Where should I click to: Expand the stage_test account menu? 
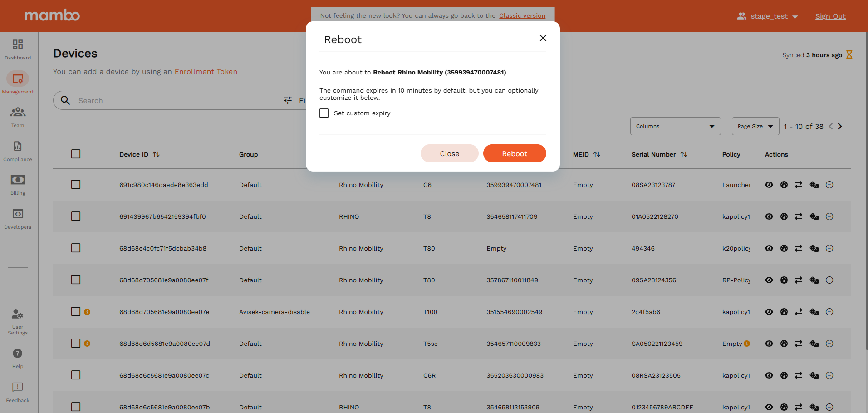click(x=769, y=16)
